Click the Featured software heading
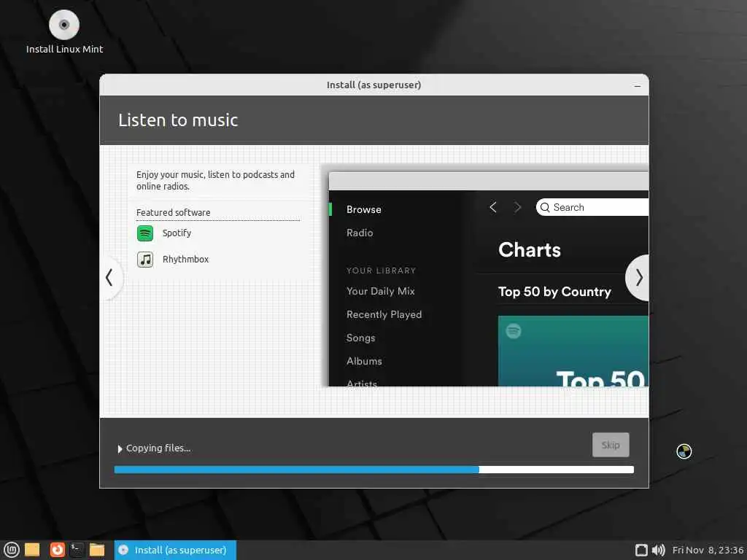Image resolution: width=747 pixels, height=560 pixels. point(174,212)
